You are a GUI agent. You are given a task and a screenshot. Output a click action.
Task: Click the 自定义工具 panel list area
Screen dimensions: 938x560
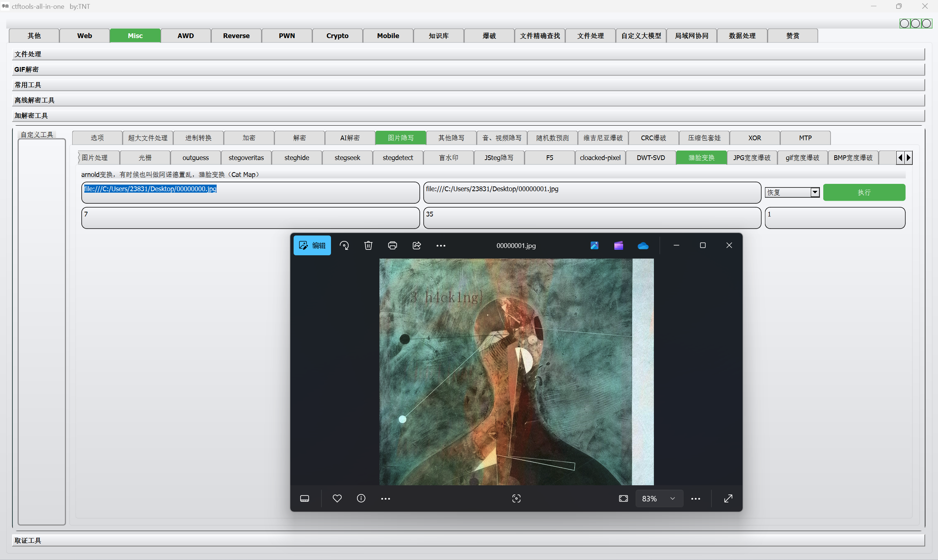click(x=42, y=332)
